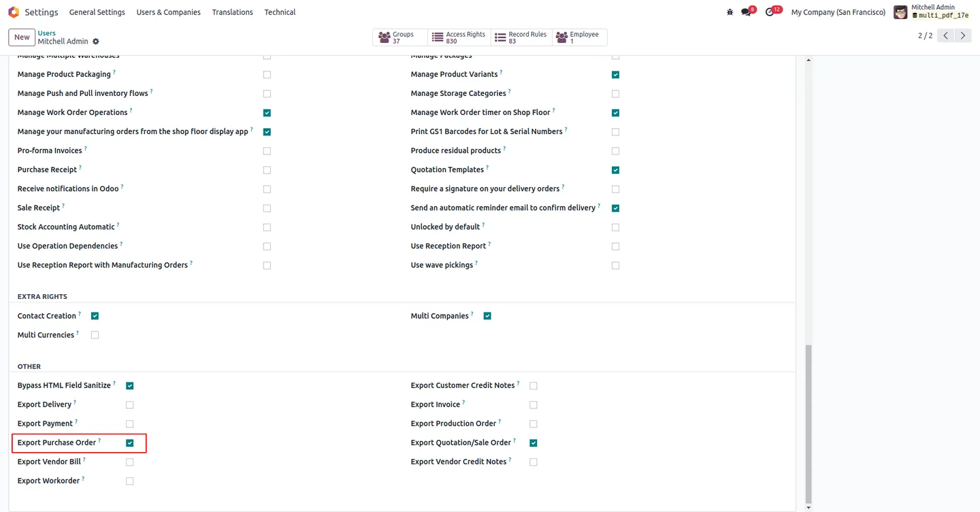This screenshot has height=512, width=980.
Task: Check Export Delivery checkbox
Action: point(129,405)
